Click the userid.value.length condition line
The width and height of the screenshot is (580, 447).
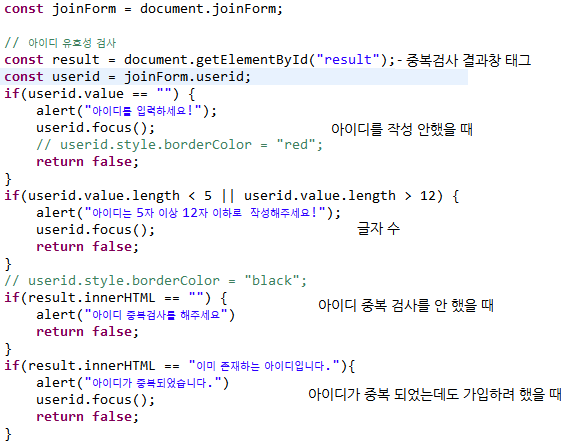(x=232, y=196)
